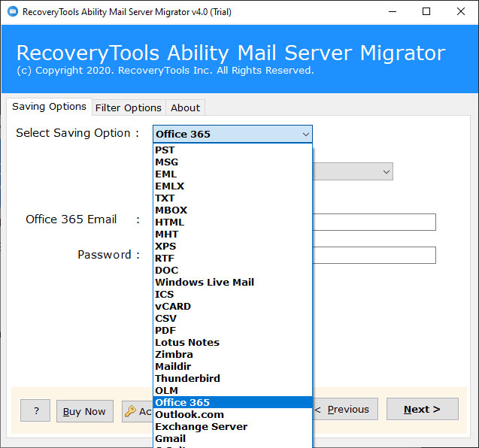Viewport: 479px width, 448px height.
Task: Select Windows Live Mail option
Action: pos(232,282)
